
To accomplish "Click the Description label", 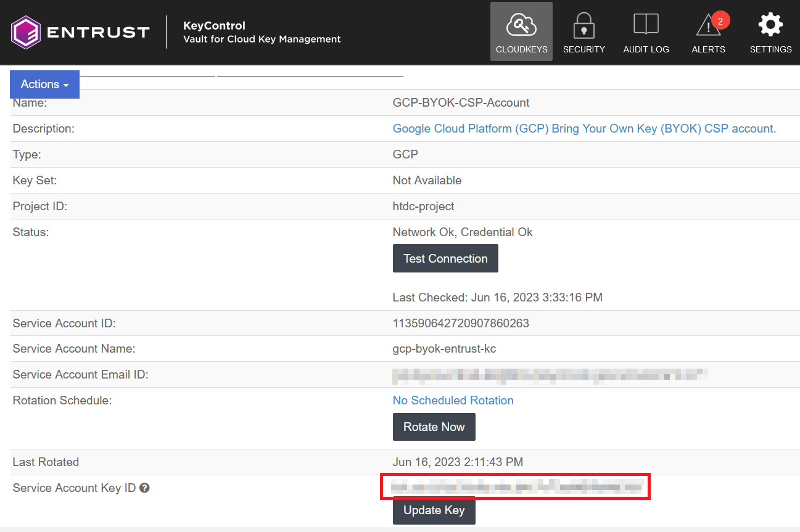I will (43, 128).
